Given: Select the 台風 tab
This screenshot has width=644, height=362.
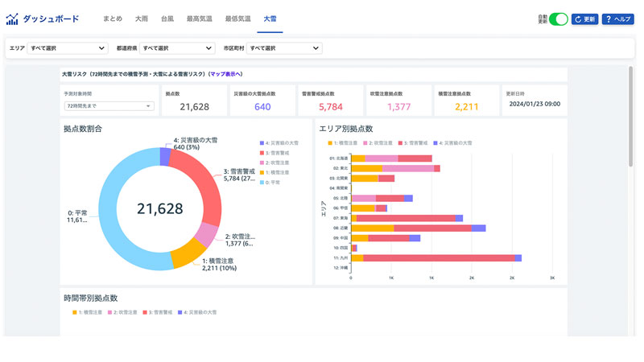Looking at the screenshot, I should click(x=167, y=19).
